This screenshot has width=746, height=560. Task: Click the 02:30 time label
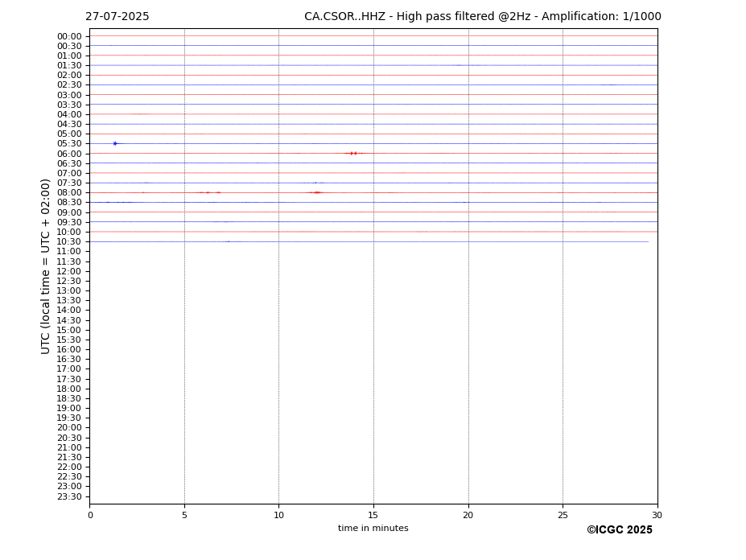point(69,84)
